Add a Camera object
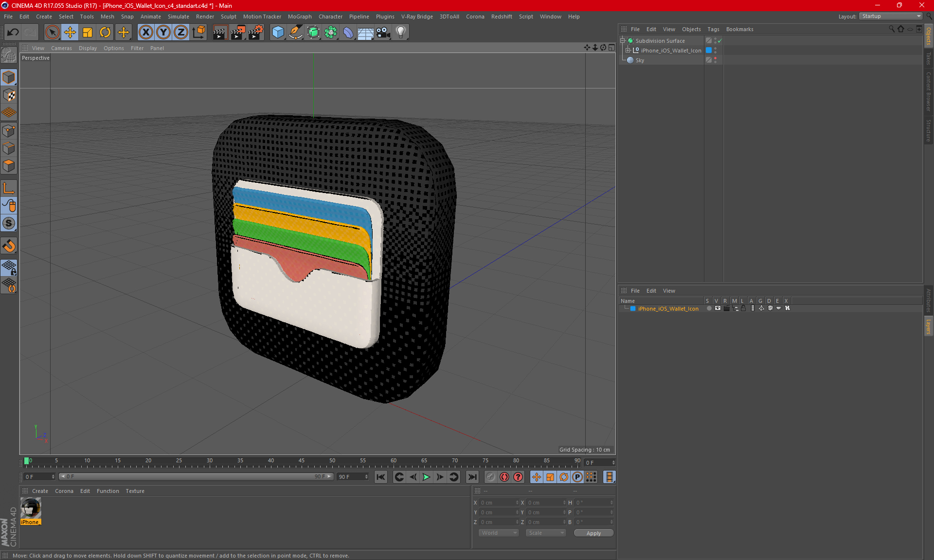 coord(383,33)
